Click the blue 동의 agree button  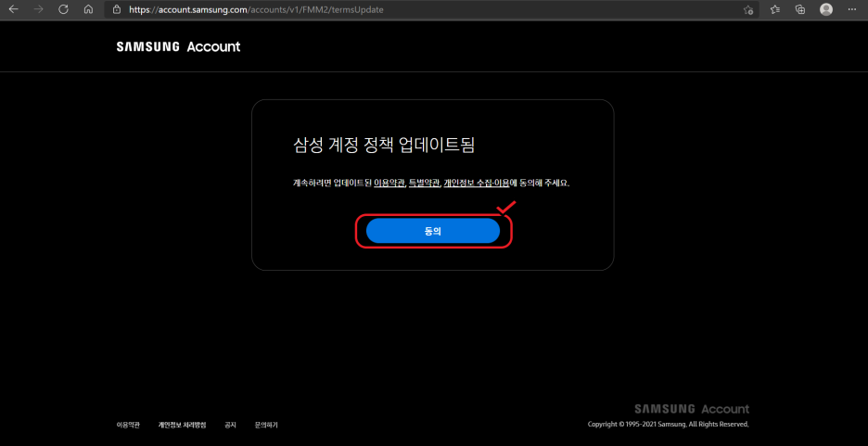pyautogui.click(x=433, y=231)
